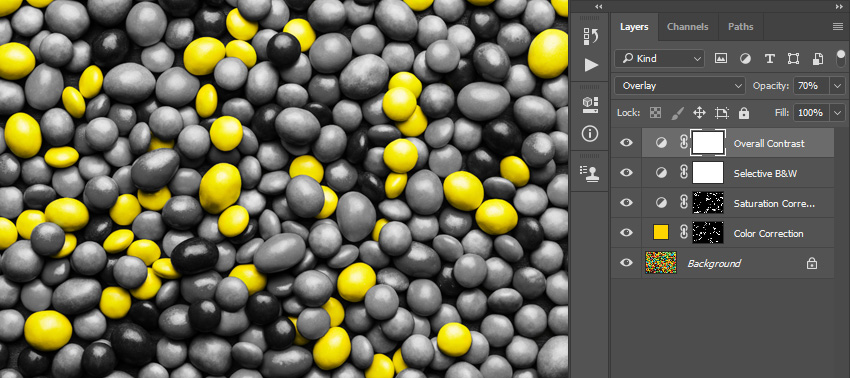
Task: Click the Fill label
Action: pyautogui.click(x=782, y=113)
